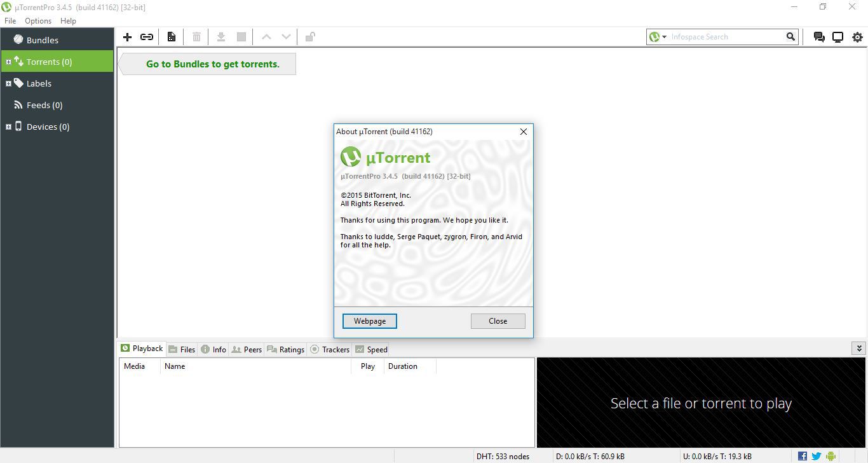Click the Move Down Queue arrow

(286, 37)
